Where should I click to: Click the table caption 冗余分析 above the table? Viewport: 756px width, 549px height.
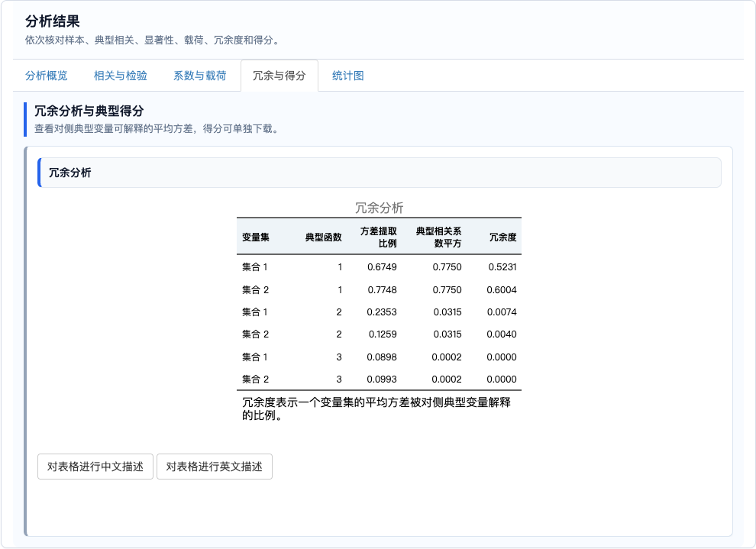pyautogui.click(x=379, y=208)
